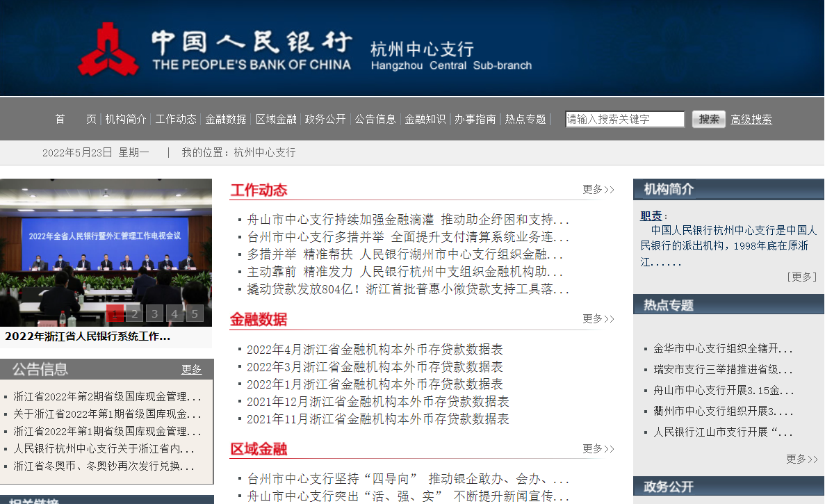825x504 pixels.
Task: Click the 杭州中心支行 banner title text
Action: click(422, 49)
